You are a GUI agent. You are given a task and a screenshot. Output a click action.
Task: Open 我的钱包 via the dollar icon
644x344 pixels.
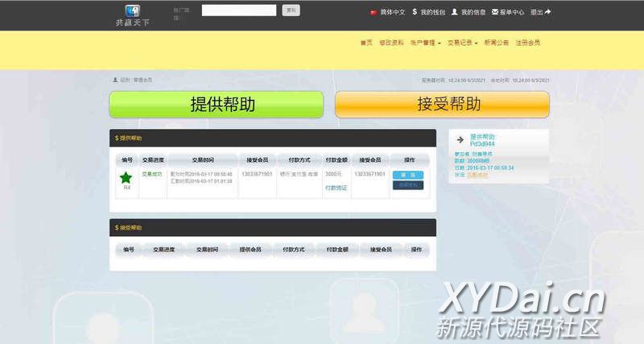click(415, 12)
